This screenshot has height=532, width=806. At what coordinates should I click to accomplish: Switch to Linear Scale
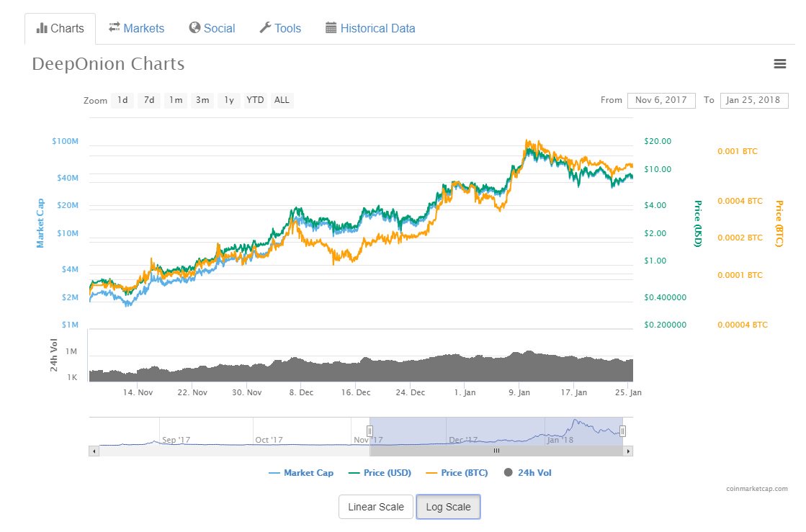coord(376,507)
